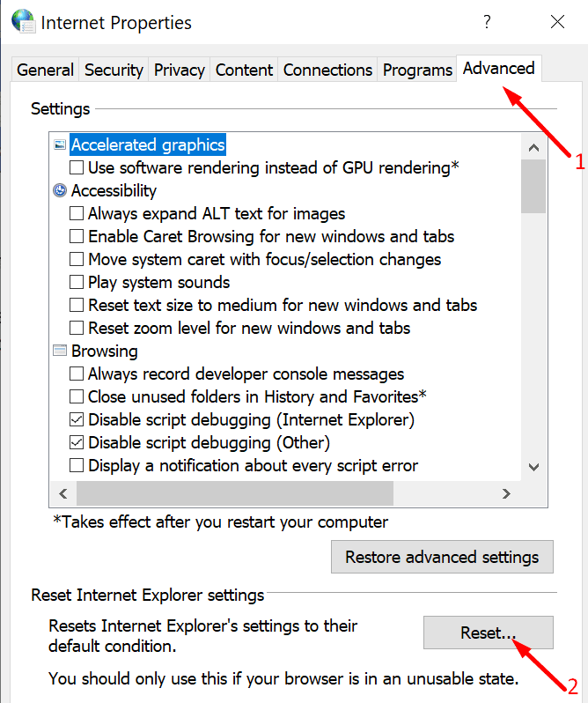Screen dimensions: 588x703
Task: Enable software rendering instead of GPU rendering
Action: (77, 167)
